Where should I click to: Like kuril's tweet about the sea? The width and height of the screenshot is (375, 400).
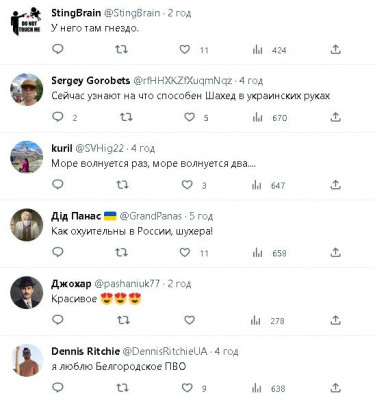(x=187, y=185)
